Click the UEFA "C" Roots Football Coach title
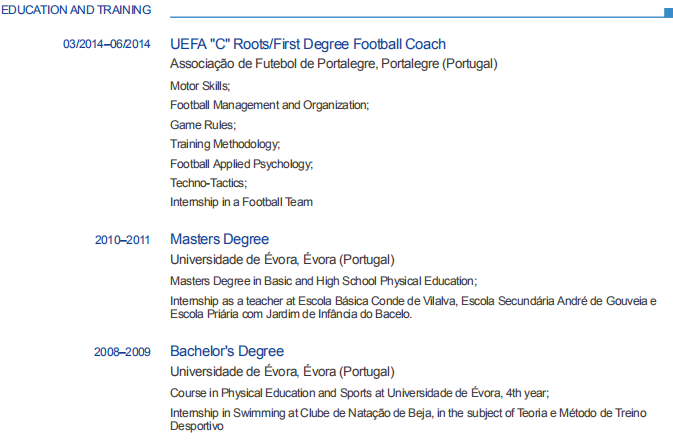This screenshot has width=673, height=441. point(308,44)
